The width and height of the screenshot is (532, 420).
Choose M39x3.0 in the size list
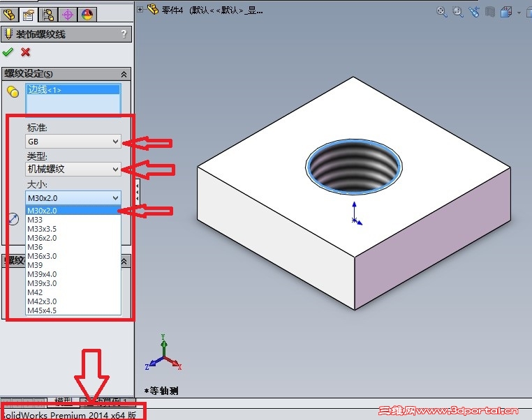coord(73,283)
